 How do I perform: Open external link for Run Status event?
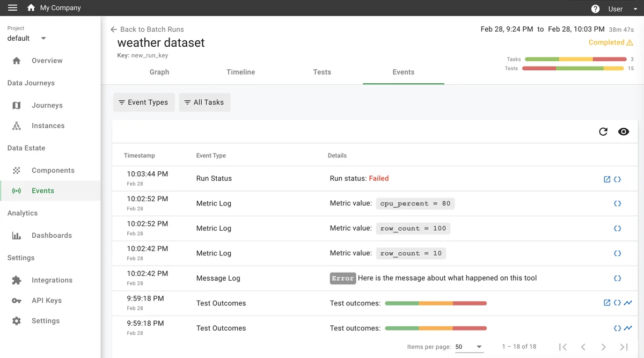607,179
